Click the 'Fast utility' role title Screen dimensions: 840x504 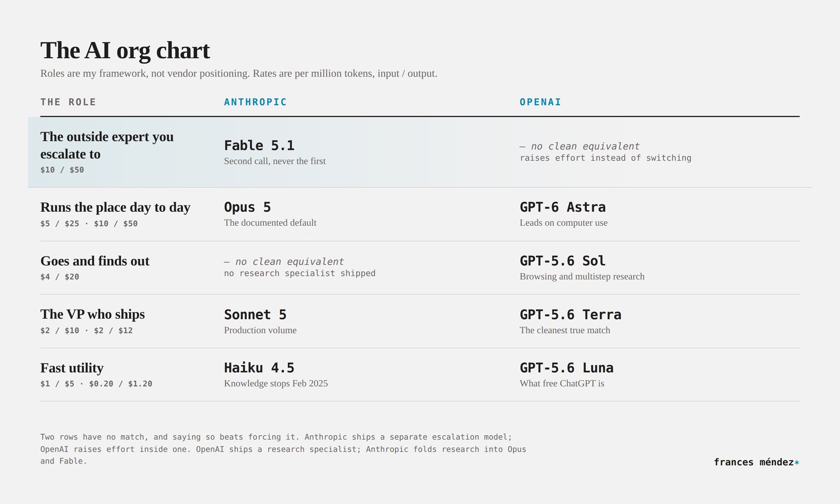(72, 368)
